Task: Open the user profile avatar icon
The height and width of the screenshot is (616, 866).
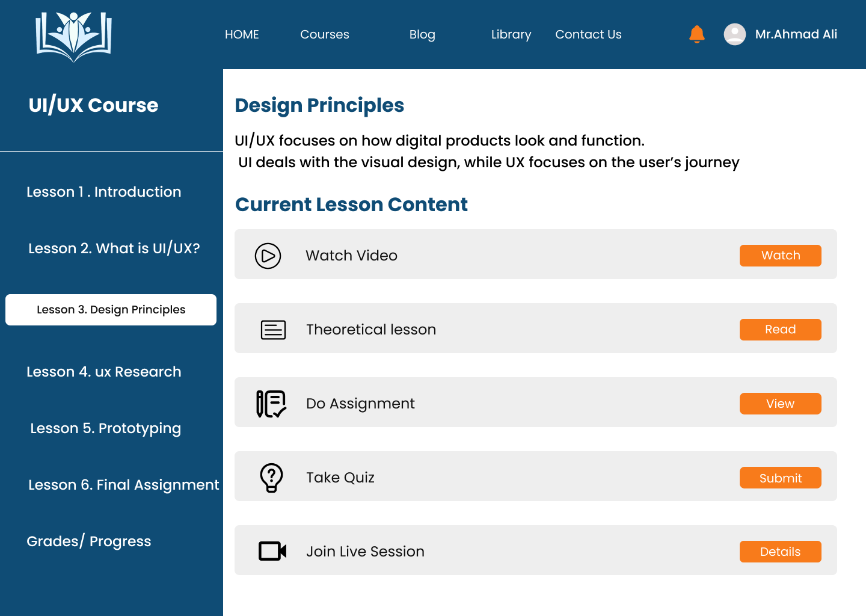Action: click(734, 34)
